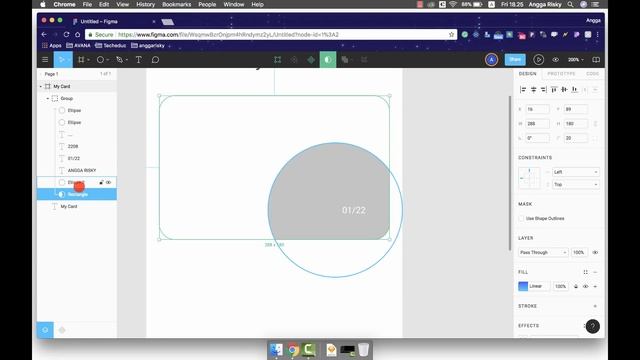This screenshot has height=360, width=640.
Task: Reload the page in Chrome
Action: [66, 35]
